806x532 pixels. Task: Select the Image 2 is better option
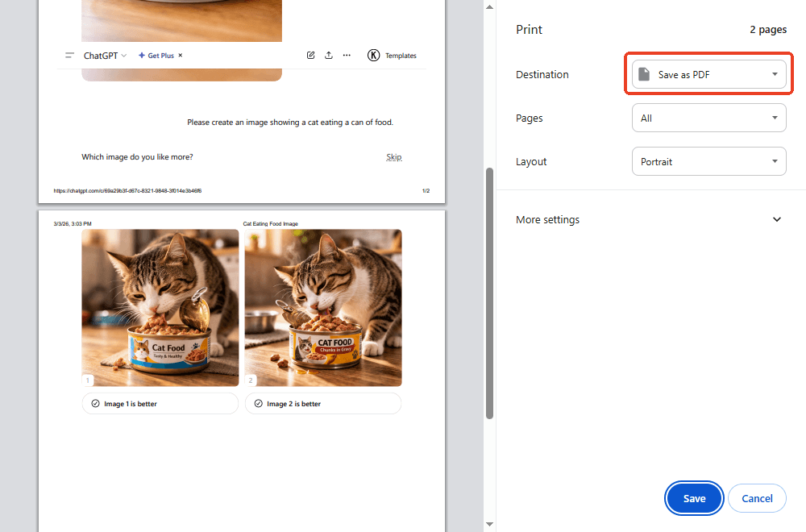click(x=322, y=403)
